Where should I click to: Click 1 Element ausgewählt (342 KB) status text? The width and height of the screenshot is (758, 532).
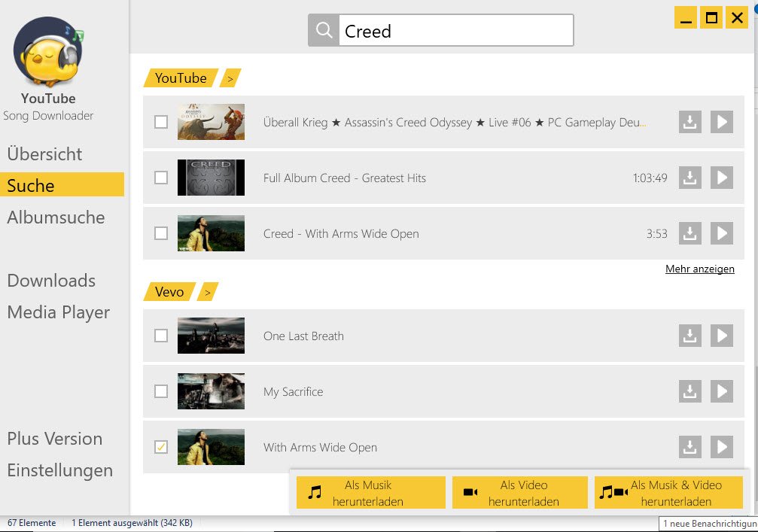[x=132, y=523]
